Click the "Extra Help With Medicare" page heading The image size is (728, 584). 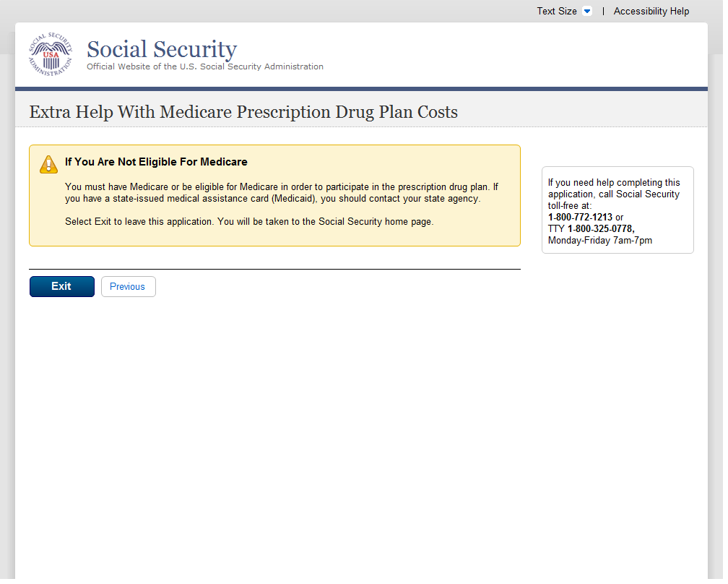(x=243, y=112)
